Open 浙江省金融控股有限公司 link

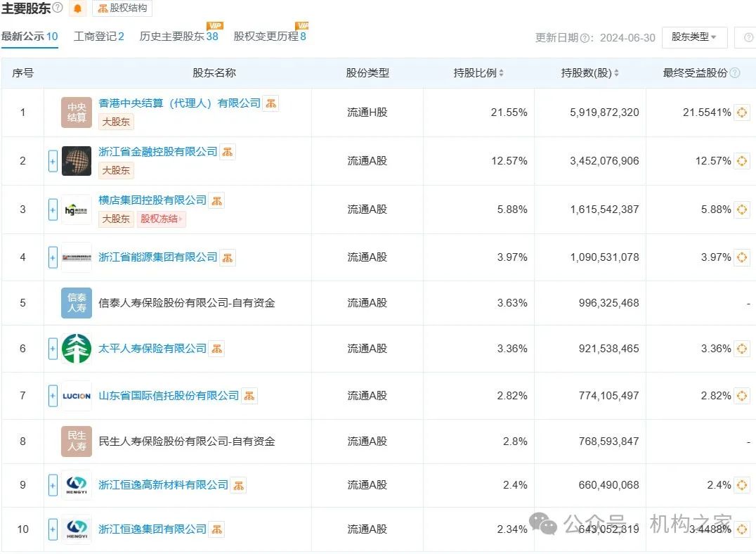[157, 152]
